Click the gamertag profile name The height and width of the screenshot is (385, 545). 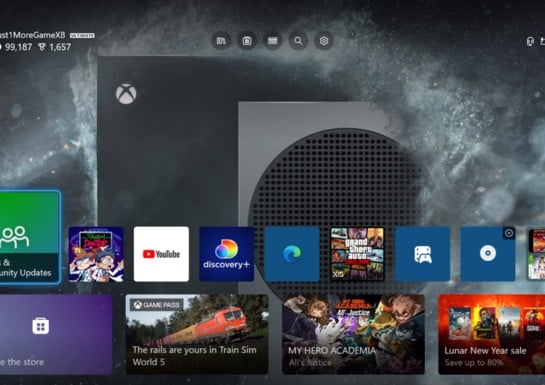pyautogui.click(x=32, y=35)
